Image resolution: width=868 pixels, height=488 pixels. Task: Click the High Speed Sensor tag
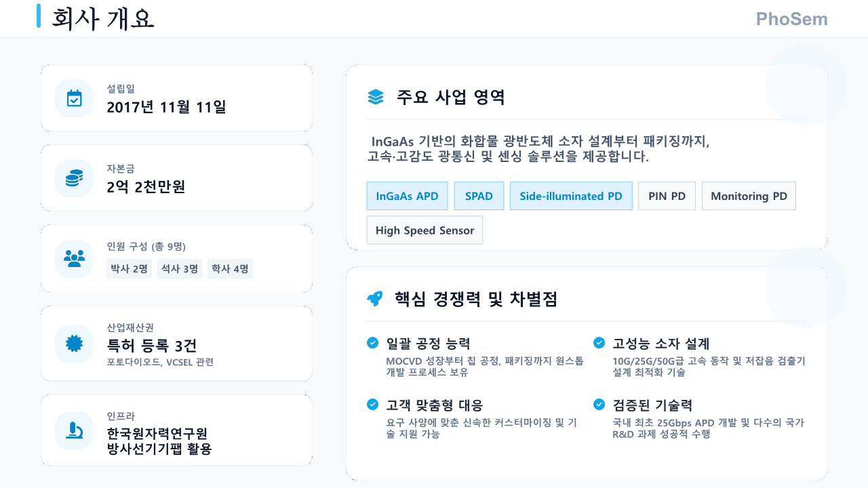[425, 230]
